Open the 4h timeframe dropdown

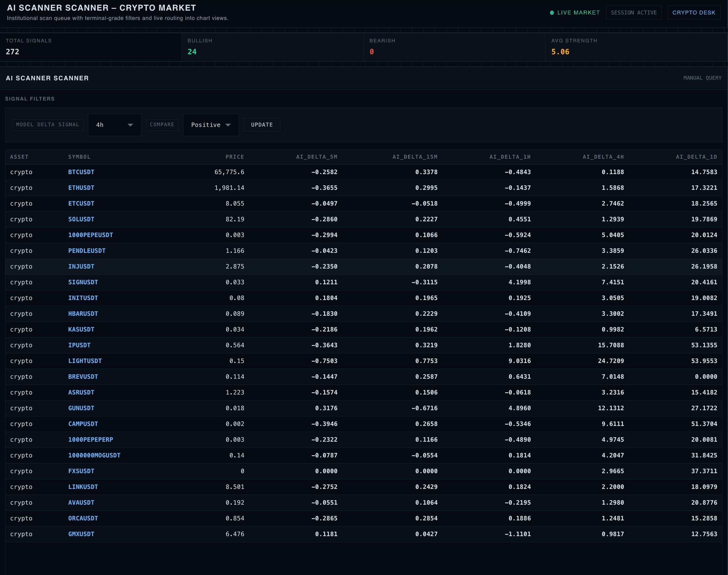(x=114, y=125)
